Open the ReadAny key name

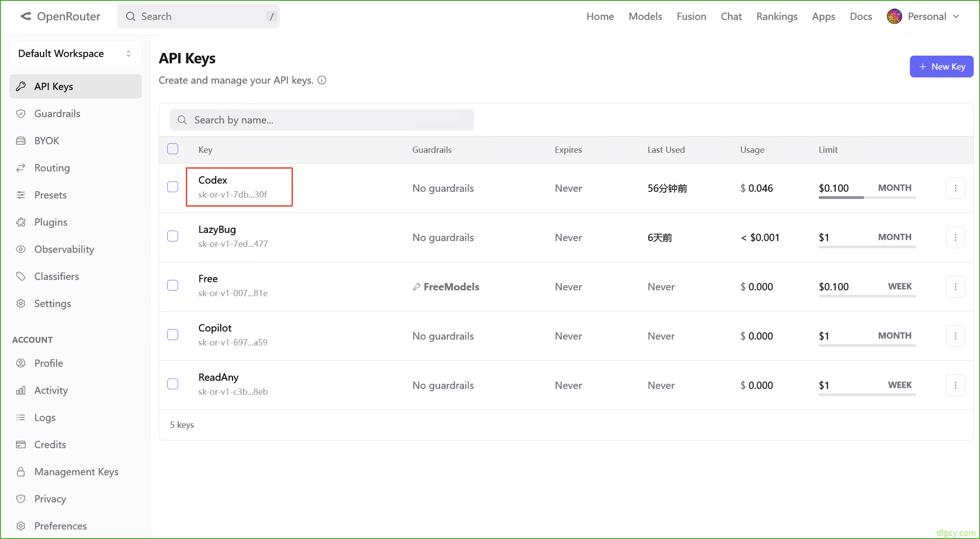[x=218, y=377]
